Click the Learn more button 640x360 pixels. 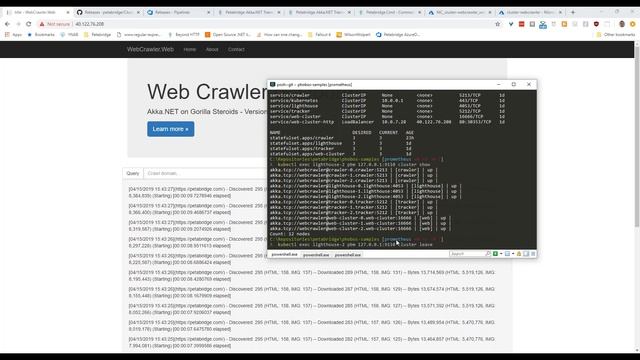coord(171,129)
